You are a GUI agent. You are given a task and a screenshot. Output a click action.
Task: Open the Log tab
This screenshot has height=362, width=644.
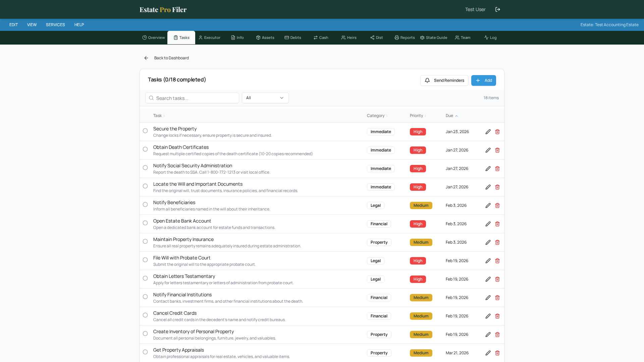490,38
